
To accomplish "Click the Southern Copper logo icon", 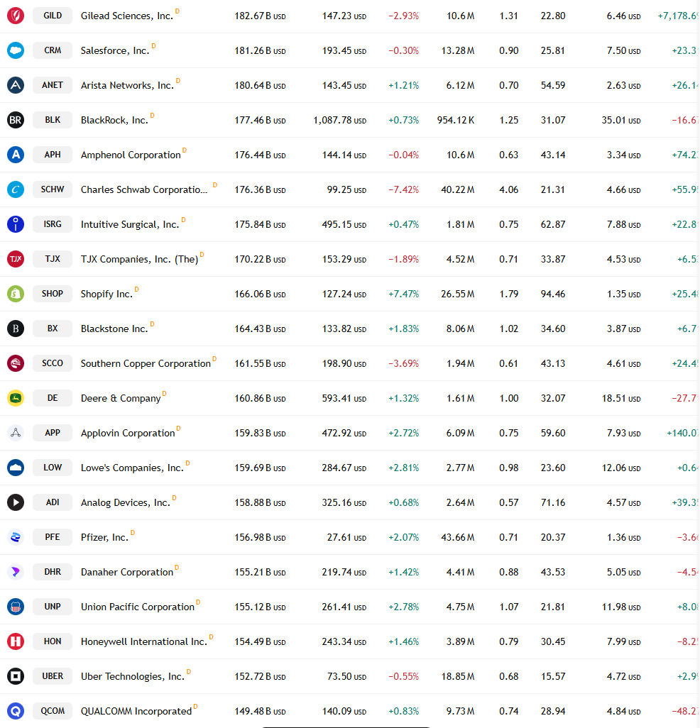I will tap(16, 363).
